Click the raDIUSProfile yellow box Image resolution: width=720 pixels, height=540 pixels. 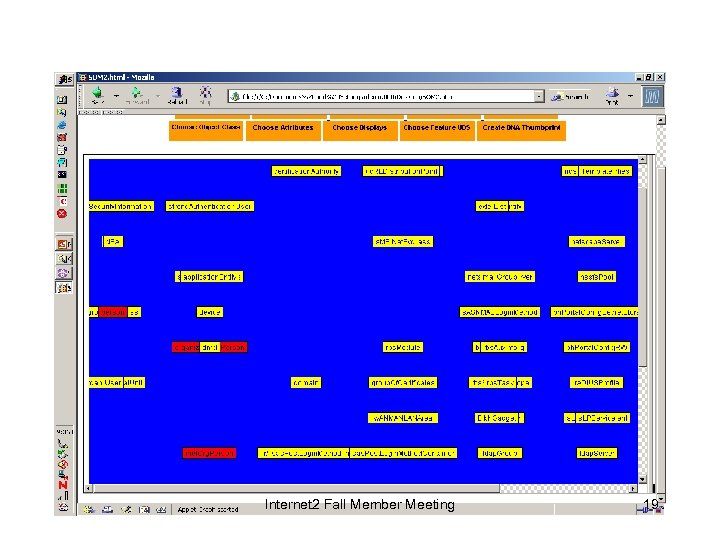[x=596, y=382]
